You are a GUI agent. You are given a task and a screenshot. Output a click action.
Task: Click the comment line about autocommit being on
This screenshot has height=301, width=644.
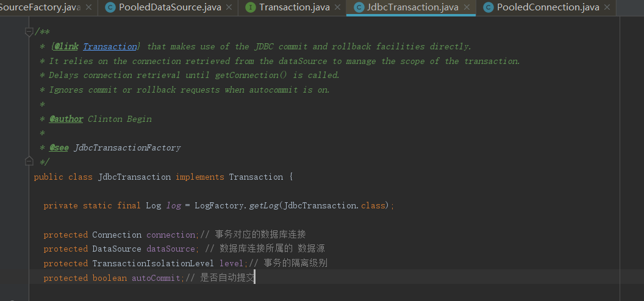tap(189, 90)
